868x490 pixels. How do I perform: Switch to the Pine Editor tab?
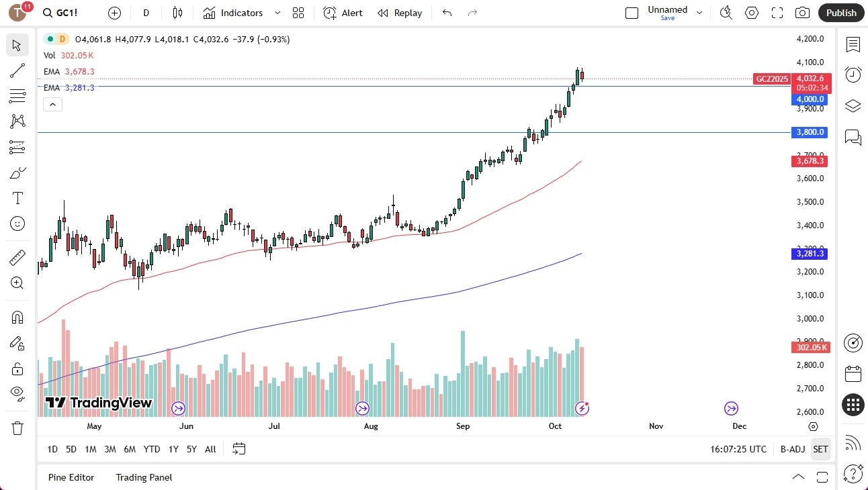pyautogui.click(x=71, y=477)
